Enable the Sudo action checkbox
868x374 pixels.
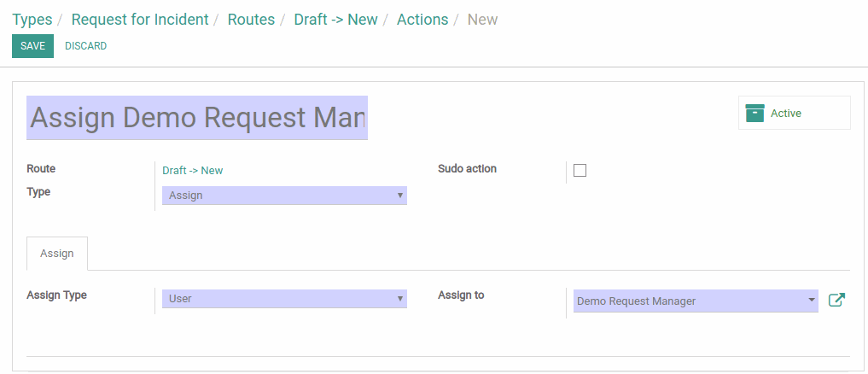pos(580,171)
